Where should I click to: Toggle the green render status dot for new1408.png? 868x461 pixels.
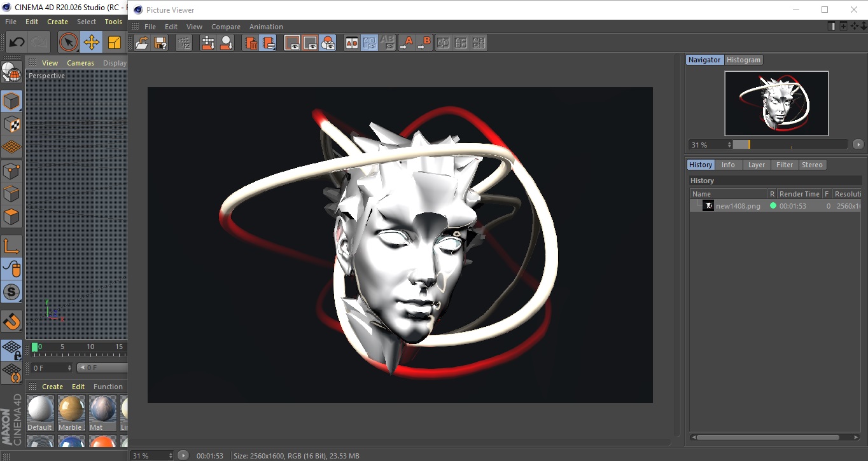[773, 206]
